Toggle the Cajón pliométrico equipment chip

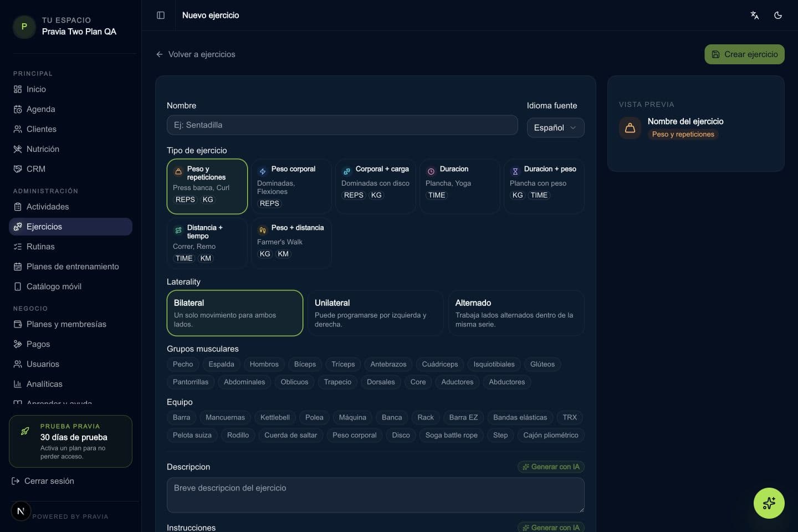pos(551,435)
